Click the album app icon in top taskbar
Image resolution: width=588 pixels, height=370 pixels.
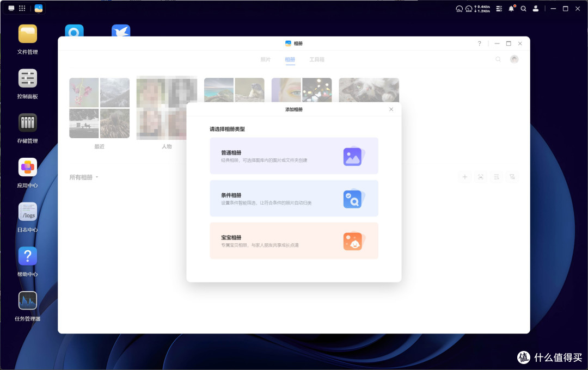click(x=38, y=8)
